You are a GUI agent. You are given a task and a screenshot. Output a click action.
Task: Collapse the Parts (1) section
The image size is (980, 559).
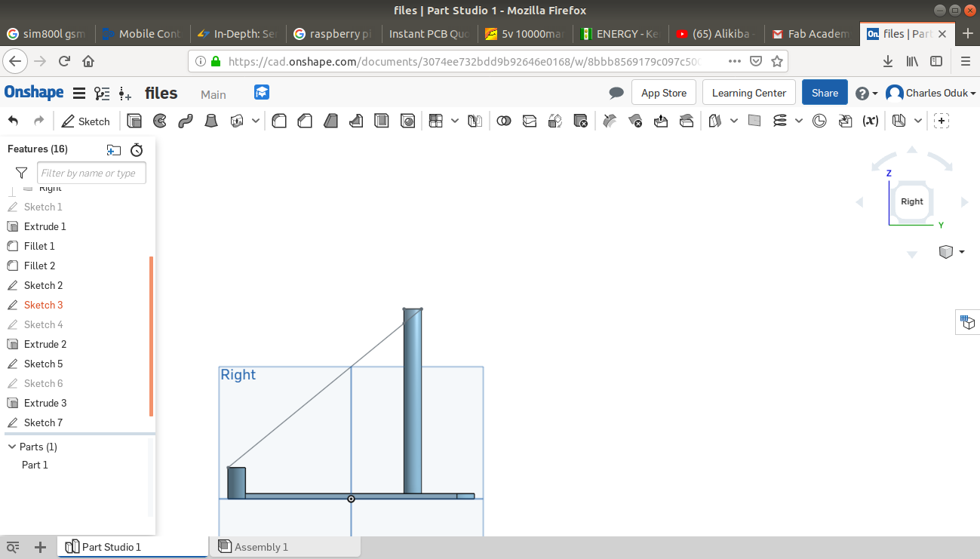[12, 447]
